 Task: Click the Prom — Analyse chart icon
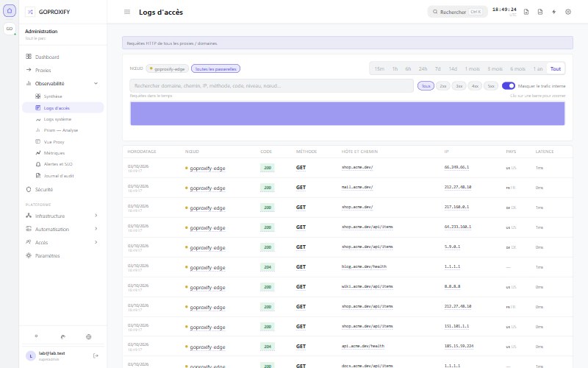point(38,130)
